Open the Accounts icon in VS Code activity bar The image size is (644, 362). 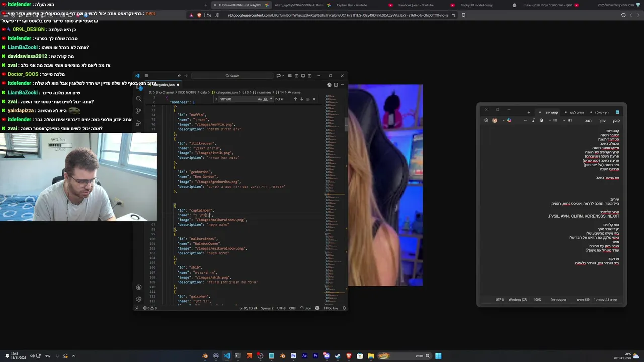[139, 287]
